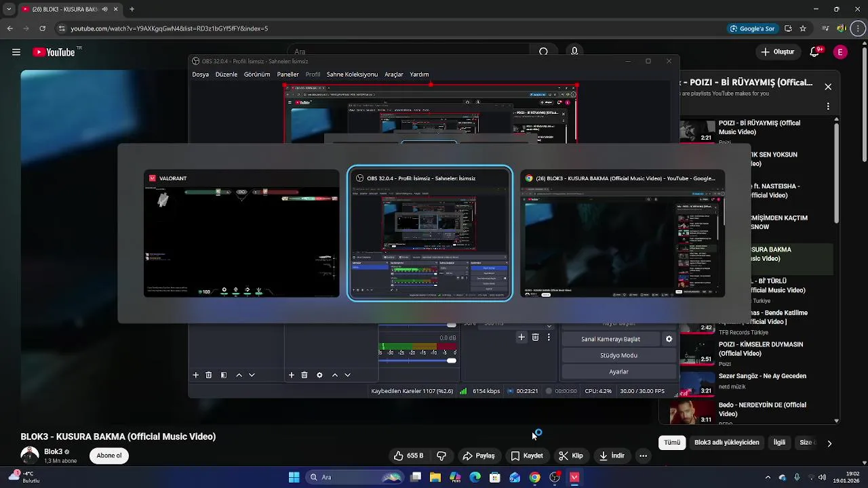Open transition options three-dot menu
Viewport: 868px width, 488px height.
[x=549, y=337]
